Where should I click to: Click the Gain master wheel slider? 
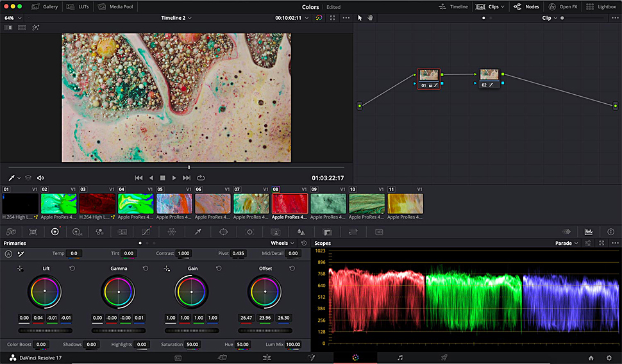[x=191, y=331]
